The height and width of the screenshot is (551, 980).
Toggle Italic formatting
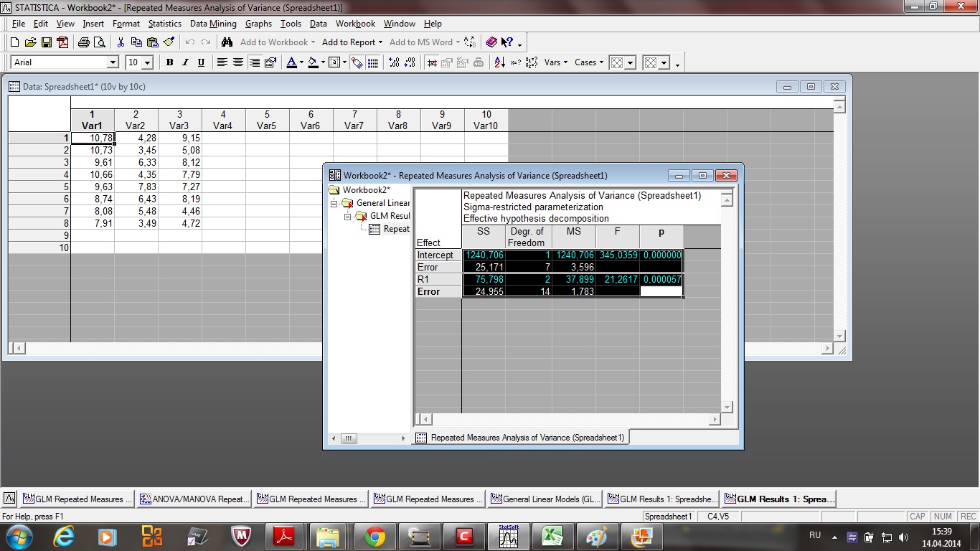point(185,62)
